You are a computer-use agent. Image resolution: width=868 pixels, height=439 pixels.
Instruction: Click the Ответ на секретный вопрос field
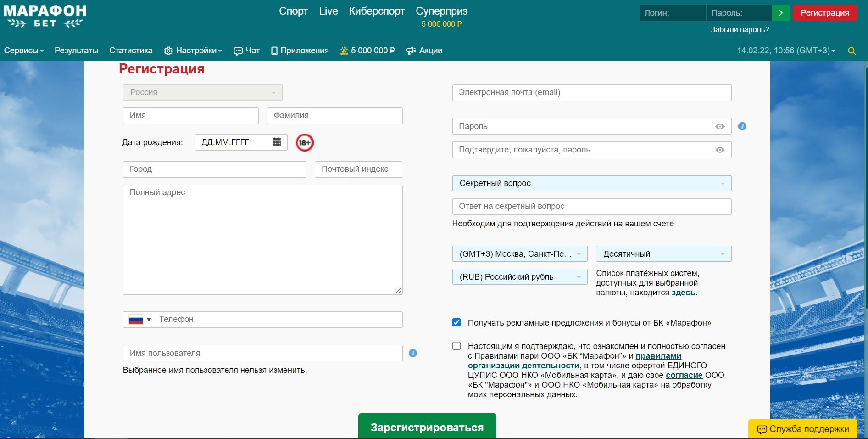pos(592,207)
